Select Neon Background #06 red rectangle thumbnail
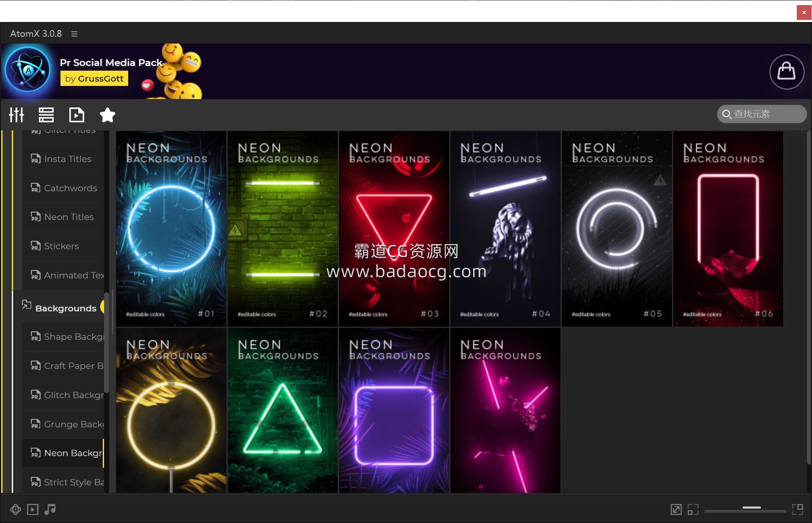Image resolution: width=812 pixels, height=523 pixels. point(728,229)
